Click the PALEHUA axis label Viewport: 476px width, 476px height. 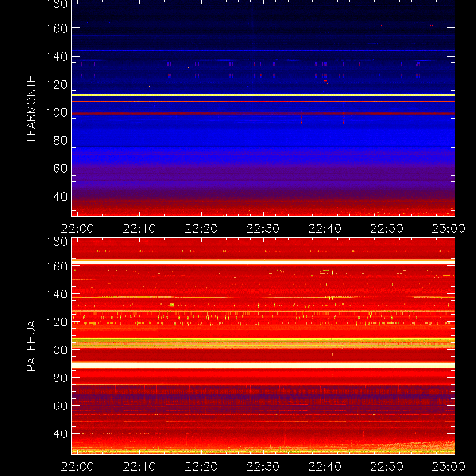pyautogui.click(x=32, y=346)
